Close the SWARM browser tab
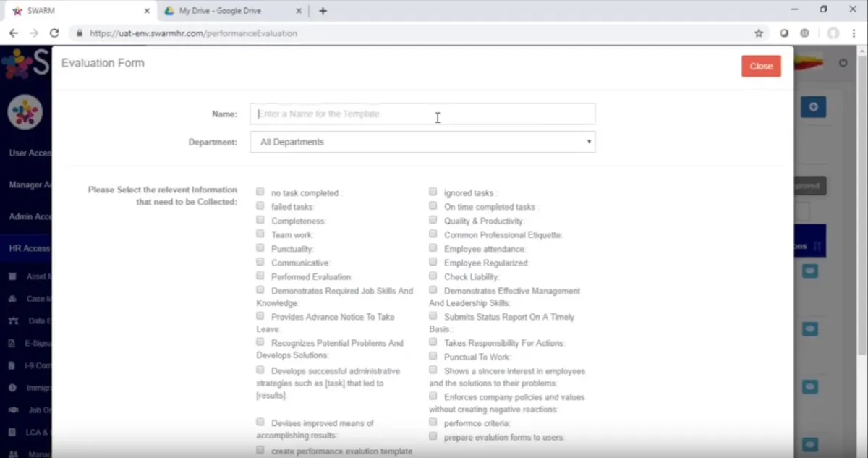This screenshot has width=868, height=458. 147,11
